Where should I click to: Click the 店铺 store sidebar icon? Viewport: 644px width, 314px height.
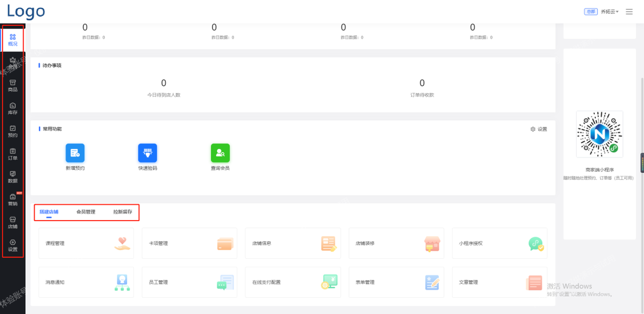tap(13, 223)
